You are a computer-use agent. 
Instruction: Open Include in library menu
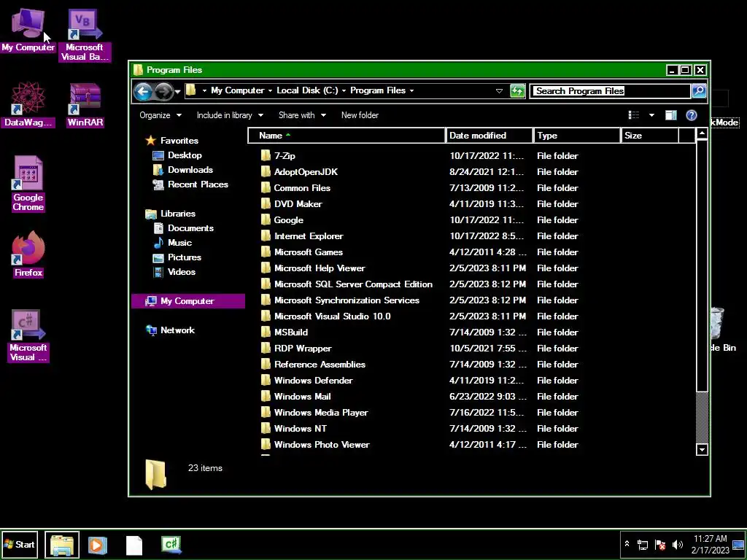230,115
